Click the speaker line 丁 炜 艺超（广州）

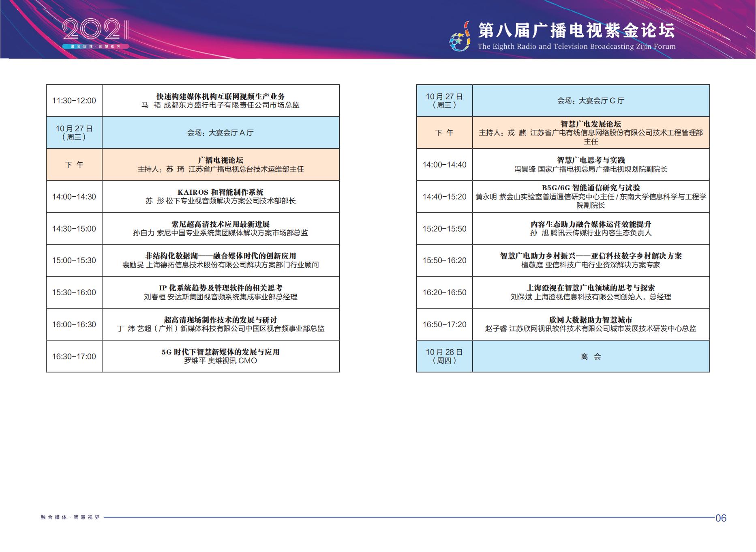pyautogui.click(x=221, y=329)
